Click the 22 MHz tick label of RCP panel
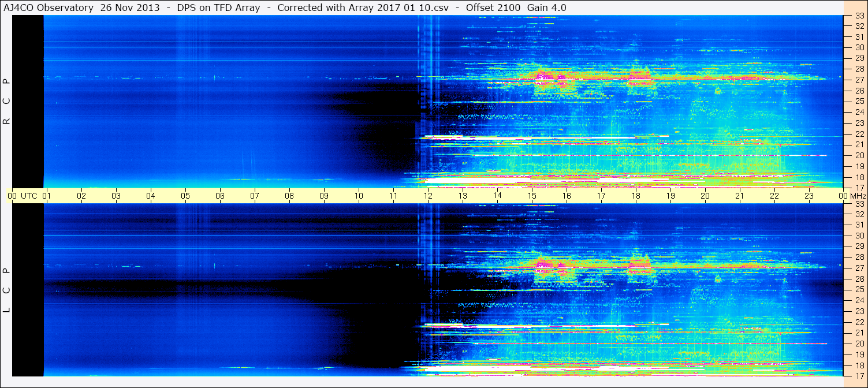This screenshot has width=868, height=388. [859, 134]
